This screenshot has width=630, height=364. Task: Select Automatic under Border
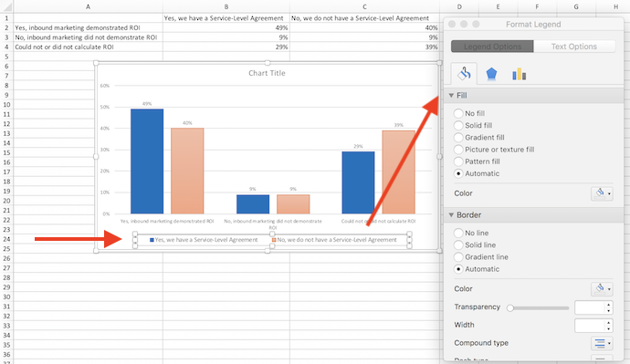(x=458, y=269)
